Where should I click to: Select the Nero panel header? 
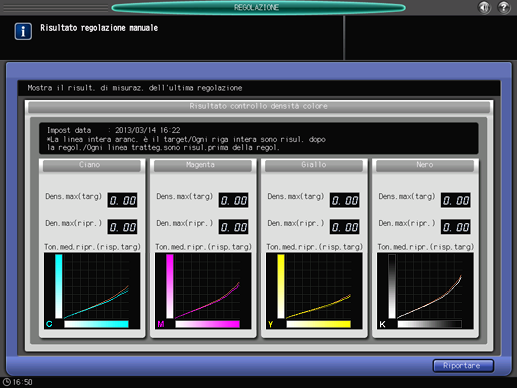pyautogui.click(x=425, y=165)
